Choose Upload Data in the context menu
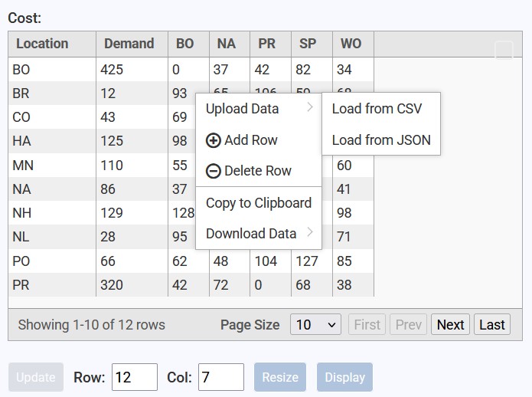Screen dimensions: 532x397 click(x=259, y=109)
